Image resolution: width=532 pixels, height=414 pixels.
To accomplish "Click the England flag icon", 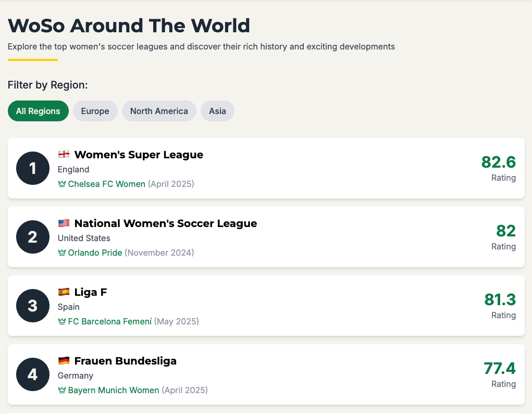I will [64, 154].
